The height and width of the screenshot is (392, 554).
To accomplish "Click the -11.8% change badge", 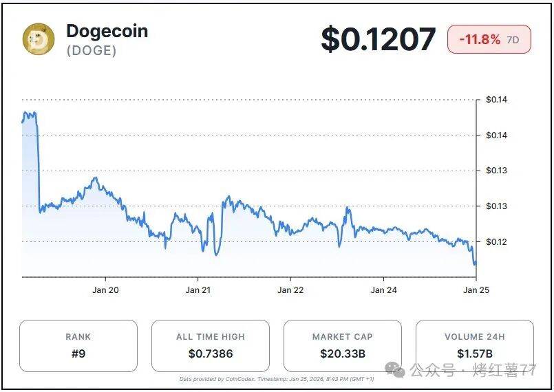I will 479,40.
